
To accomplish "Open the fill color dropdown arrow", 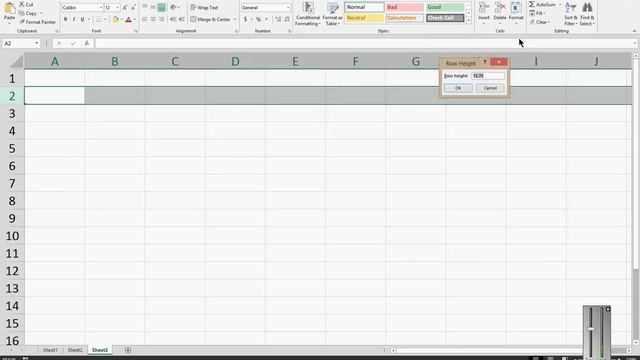I will (x=122, y=19).
